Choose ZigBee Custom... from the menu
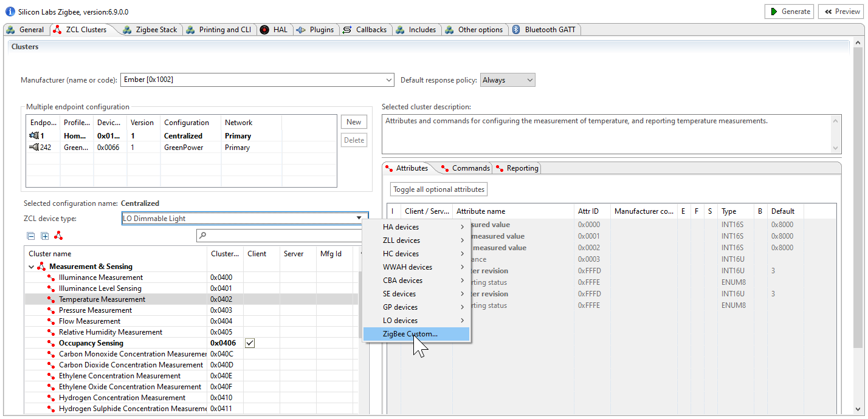This screenshot has width=868, height=419. (416, 334)
